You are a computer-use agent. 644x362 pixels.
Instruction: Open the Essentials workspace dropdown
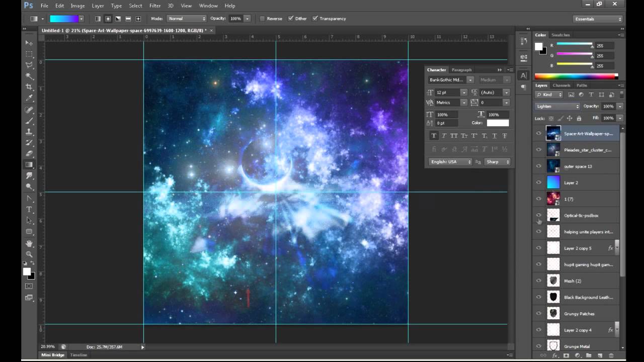pos(598,19)
